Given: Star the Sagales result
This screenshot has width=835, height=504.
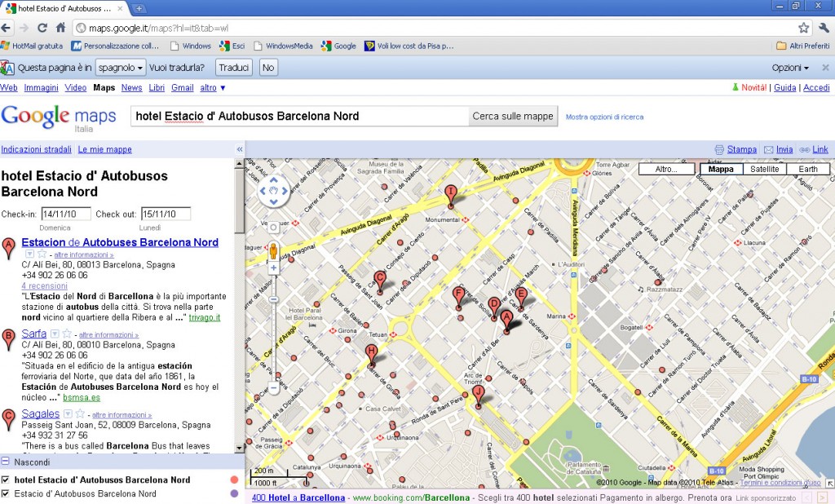Looking at the screenshot, I should coord(80,414).
